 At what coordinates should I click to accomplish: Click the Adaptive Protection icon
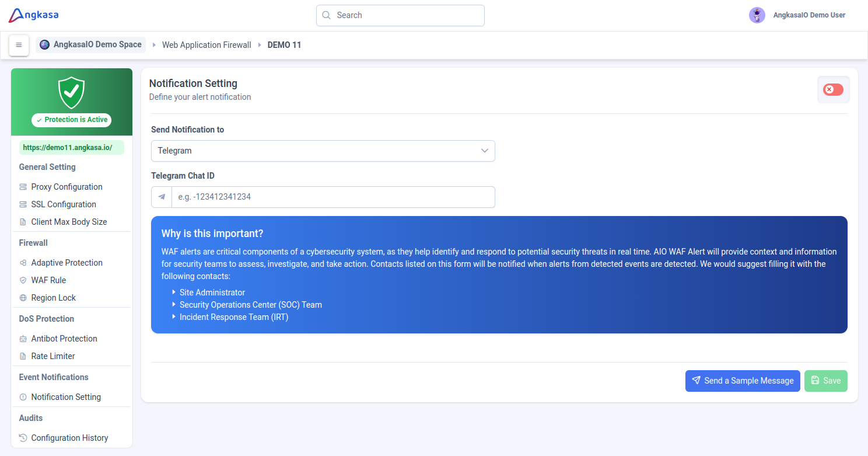[23, 263]
